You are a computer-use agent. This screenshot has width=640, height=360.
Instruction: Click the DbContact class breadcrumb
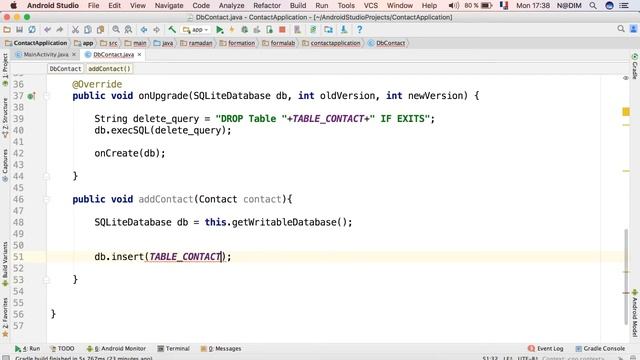387,43
